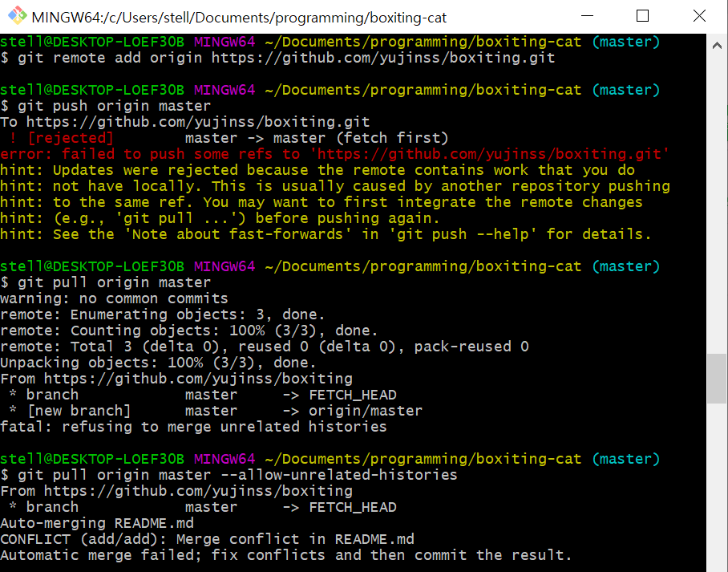Screen dimensions: 728x572
Task: Click 'Unpacking objects: 100% (3/3), done.' line
Action: 158,363
